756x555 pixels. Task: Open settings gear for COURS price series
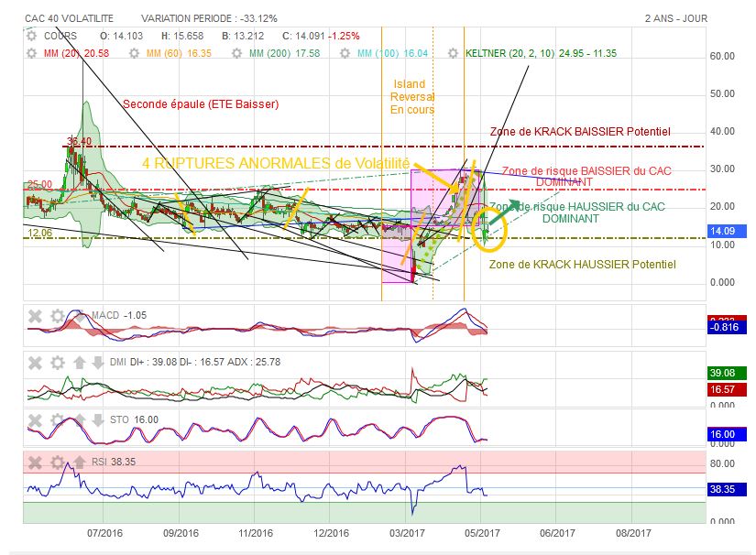click(x=31, y=36)
